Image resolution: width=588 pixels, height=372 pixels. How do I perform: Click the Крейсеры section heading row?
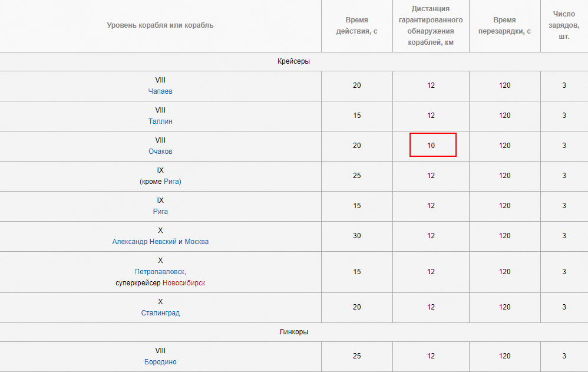293,61
